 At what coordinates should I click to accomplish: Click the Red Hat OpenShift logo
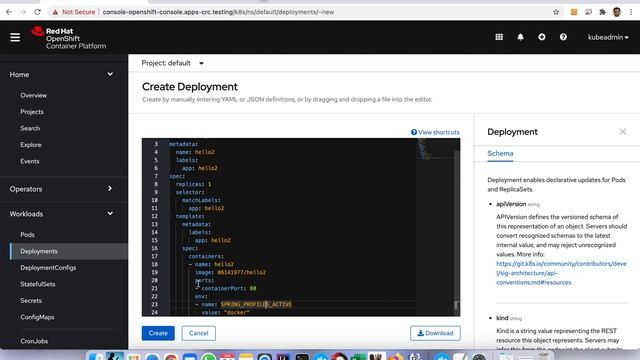(x=69, y=38)
